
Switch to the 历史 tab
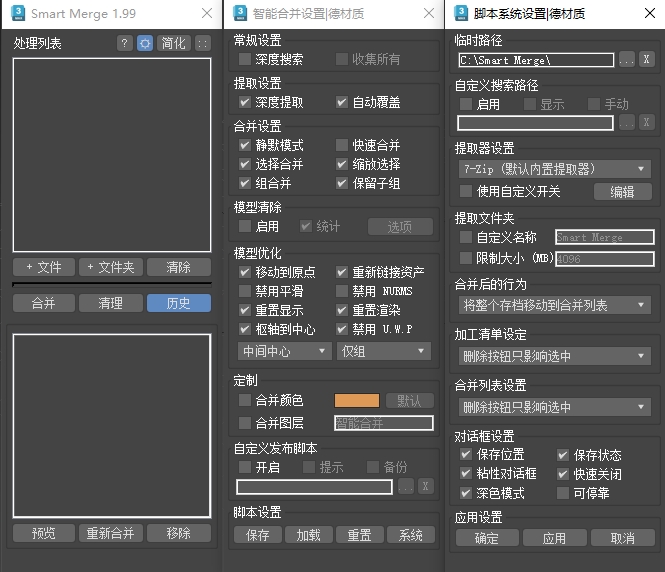(179, 303)
